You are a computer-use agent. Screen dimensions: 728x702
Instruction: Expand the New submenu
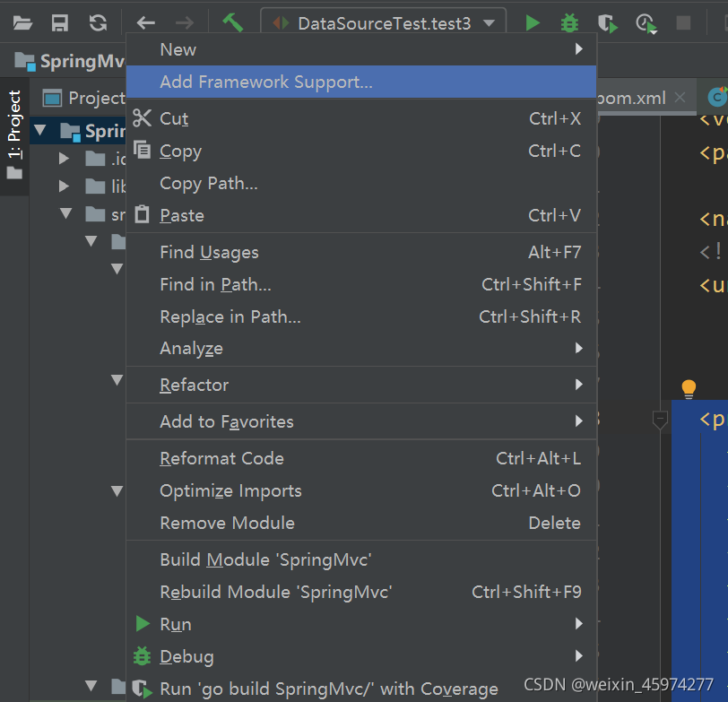(178, 49)
